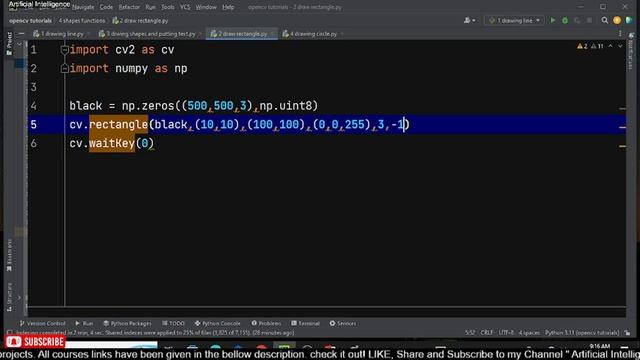Image resolution: width=640 pixels, height=360 pixels.
Task: Close the '2 draw rectangle.py' tab
Action: pyautogui.click(x=273, y=34)
